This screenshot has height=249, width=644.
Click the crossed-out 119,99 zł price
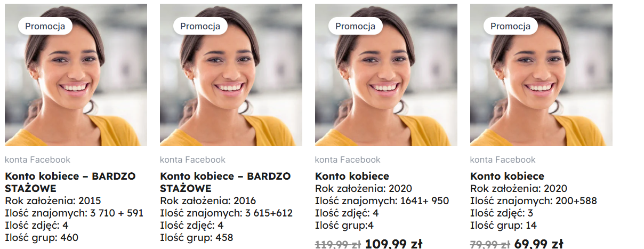click(x=338, y=245)
